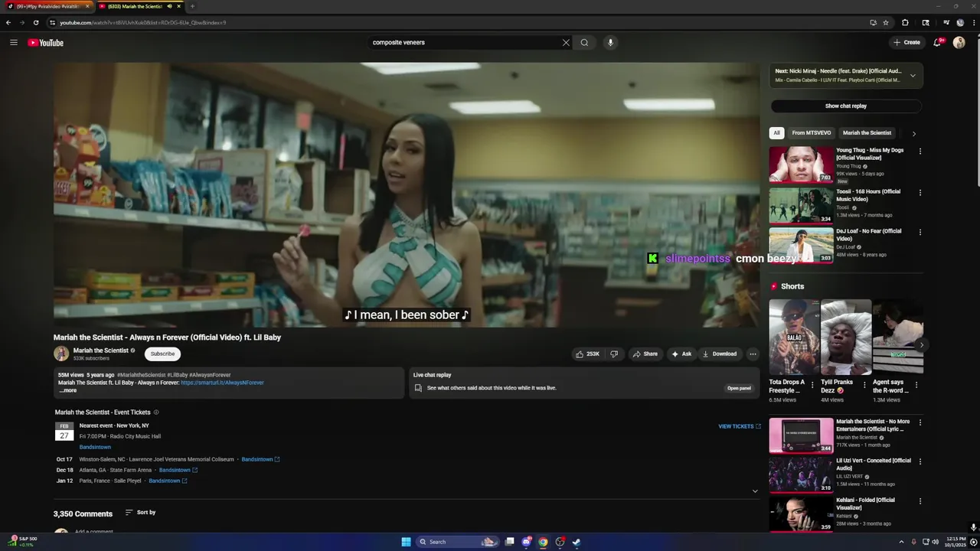Image resolution: width=980 pixels, height=551 pixels.
Task: Open the account avatar menu
Action: coord(959,43)
